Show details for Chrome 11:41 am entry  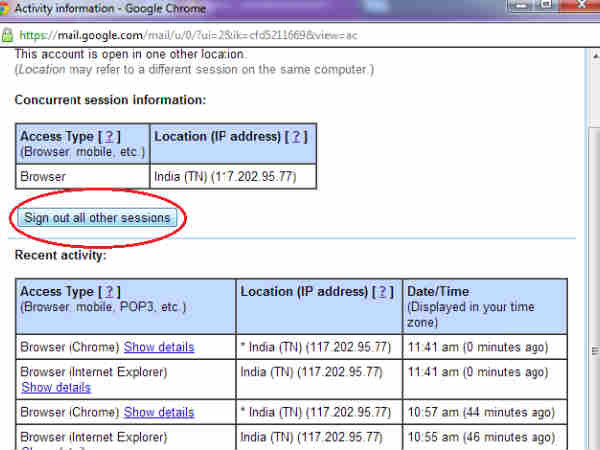(159, 347)
